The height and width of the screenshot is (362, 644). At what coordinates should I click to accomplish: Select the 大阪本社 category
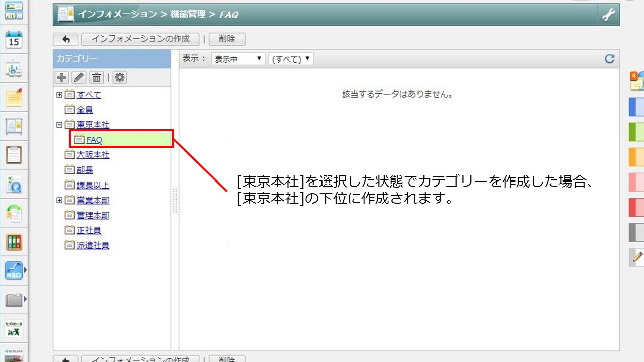point(93,155)
